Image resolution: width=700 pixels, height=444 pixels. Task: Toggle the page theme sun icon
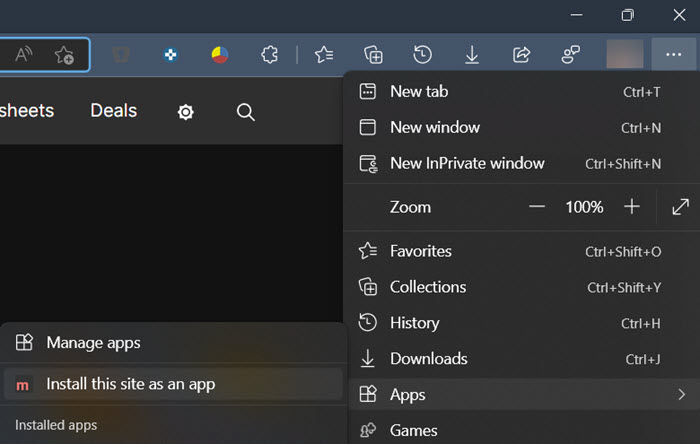click(x=185, y=112)
